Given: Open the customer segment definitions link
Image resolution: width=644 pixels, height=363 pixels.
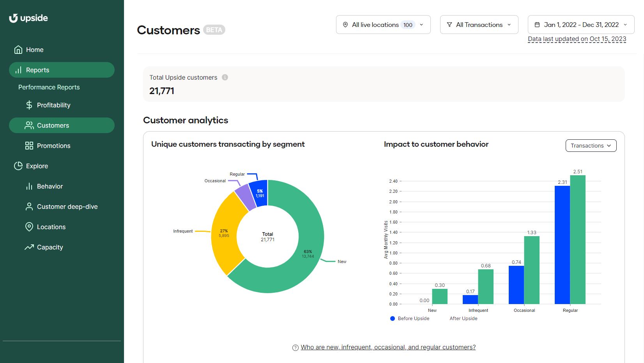Looking at the screenshot, I should pyautogui.click(x=389, y=347).
